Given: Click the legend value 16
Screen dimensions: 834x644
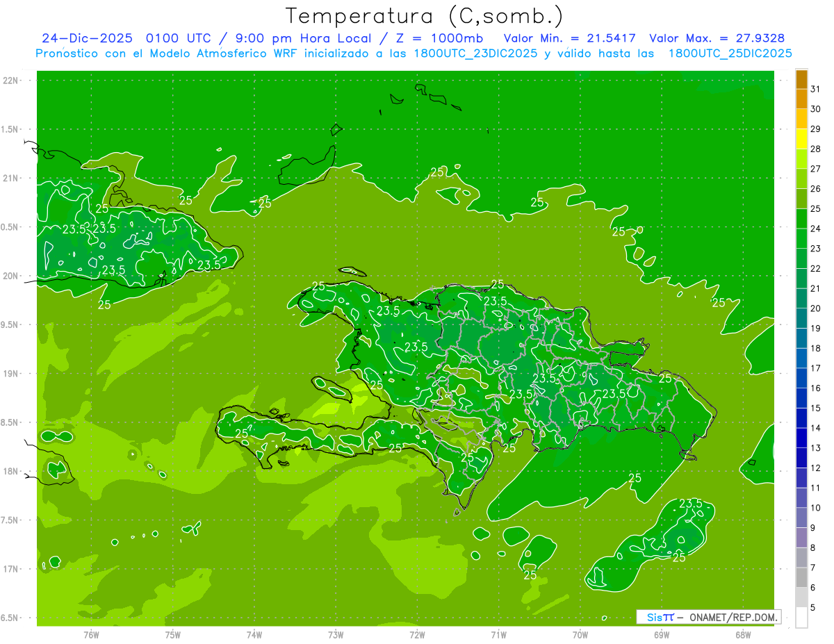Looking at the screenshot, I should click(x=816, y=388).
